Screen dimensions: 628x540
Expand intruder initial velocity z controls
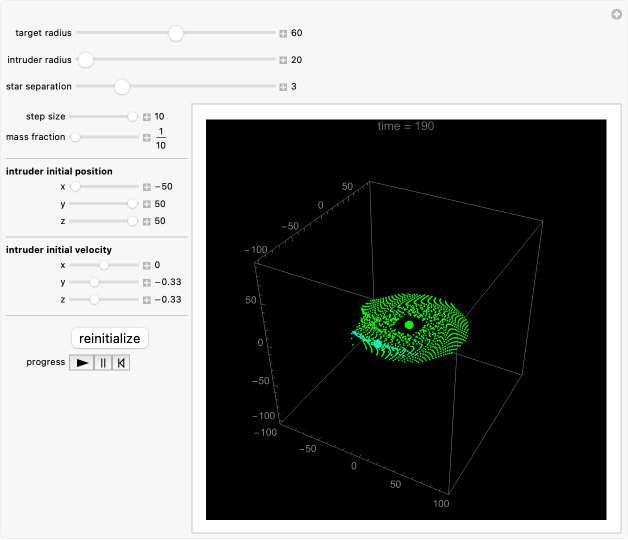click(x=147, y=299)
